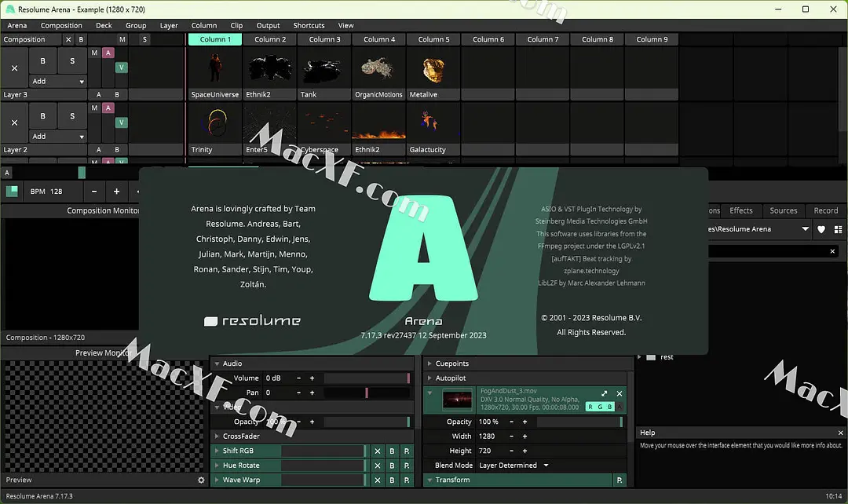Click the BPM tap square icon
The image size is (848, 504).
point(12,192)
